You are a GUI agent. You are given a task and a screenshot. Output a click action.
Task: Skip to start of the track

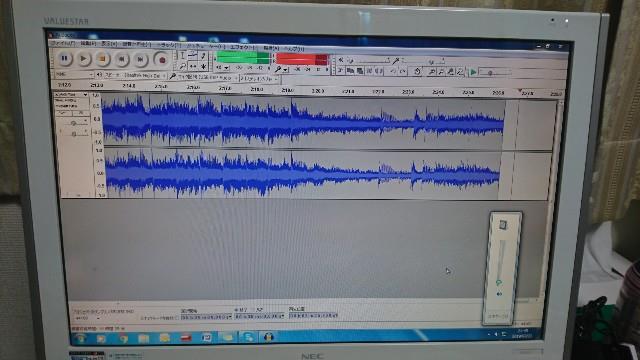122,60
